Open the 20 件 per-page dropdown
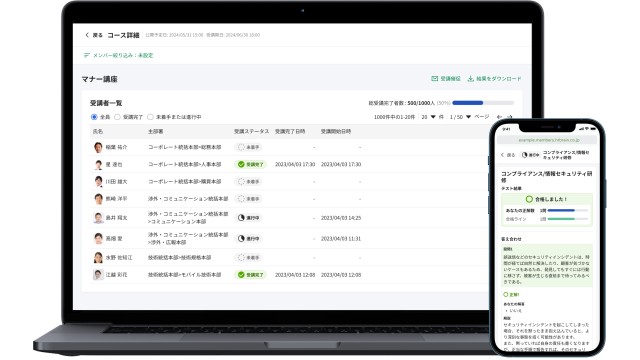The image size is (640, 360). [432, 117]
